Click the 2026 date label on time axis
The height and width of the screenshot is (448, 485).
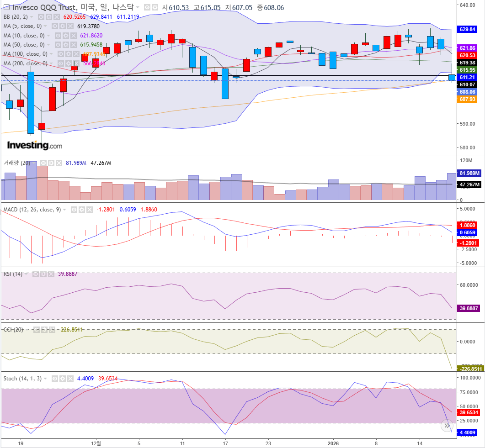pyautogui.click(x=333, y=443)
